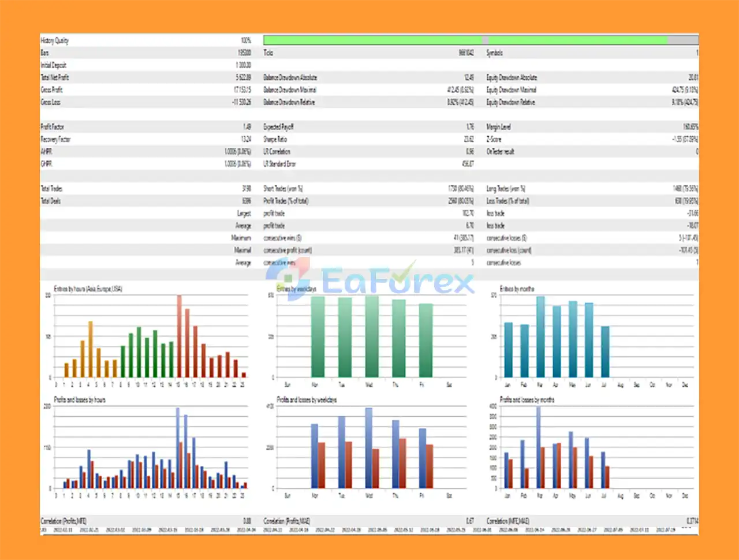Click the Long Trades (won %) label
The height and width of the screenshot is (560, 739).
pyautogui.click(x=506, y=189)
